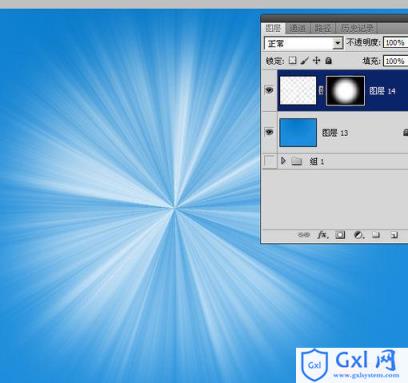Click the link layers icon at panel bottom
Image resolution: width=408 pixels, height=383 pixels.
click(x=303, y=235)
